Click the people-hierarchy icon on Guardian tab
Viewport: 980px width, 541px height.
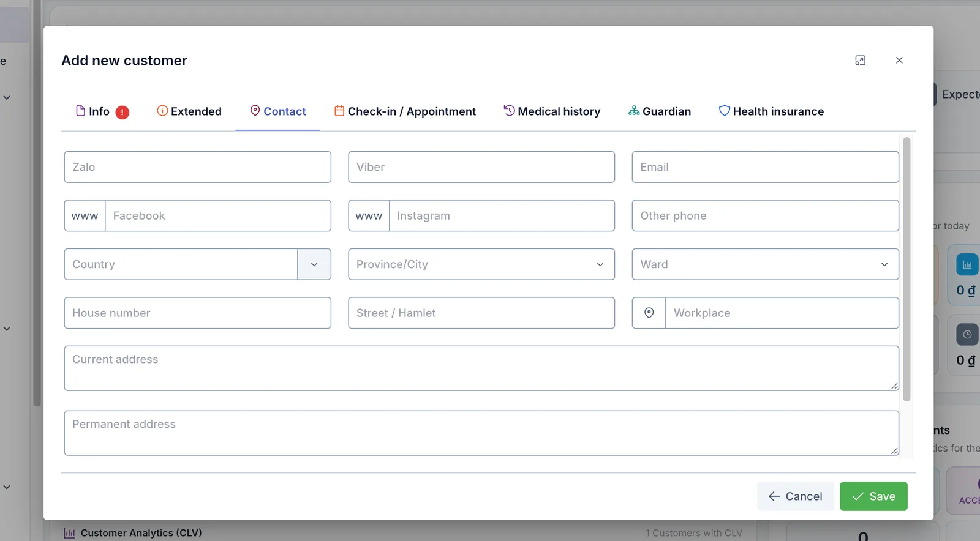pos(634,111)
